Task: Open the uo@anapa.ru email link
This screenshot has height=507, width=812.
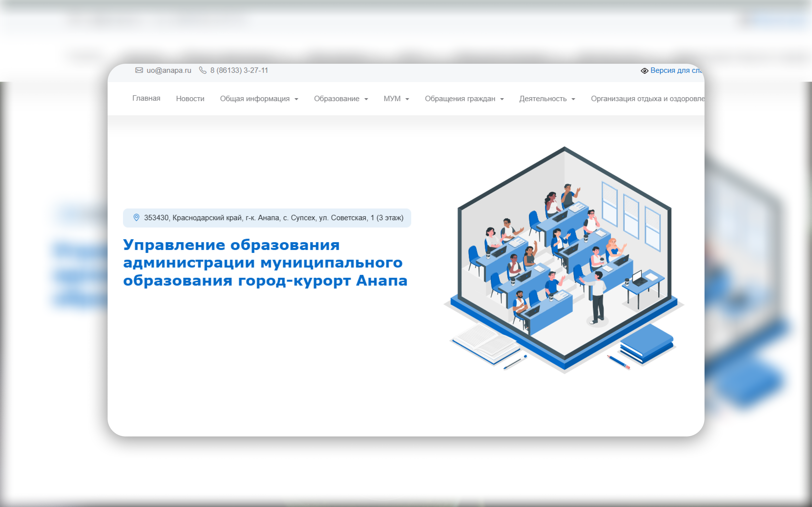Action: coord(169,70)
